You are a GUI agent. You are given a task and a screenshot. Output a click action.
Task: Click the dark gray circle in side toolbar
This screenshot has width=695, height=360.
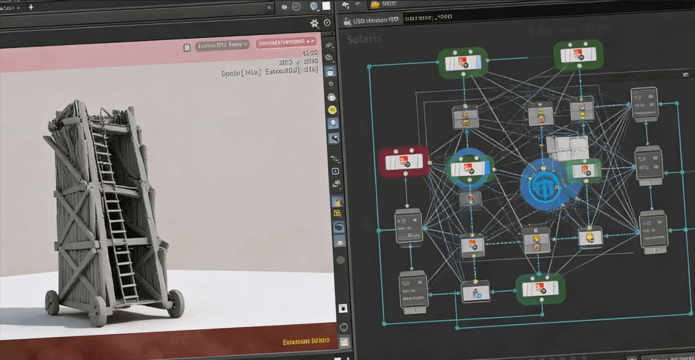click(x=340, y=260)
